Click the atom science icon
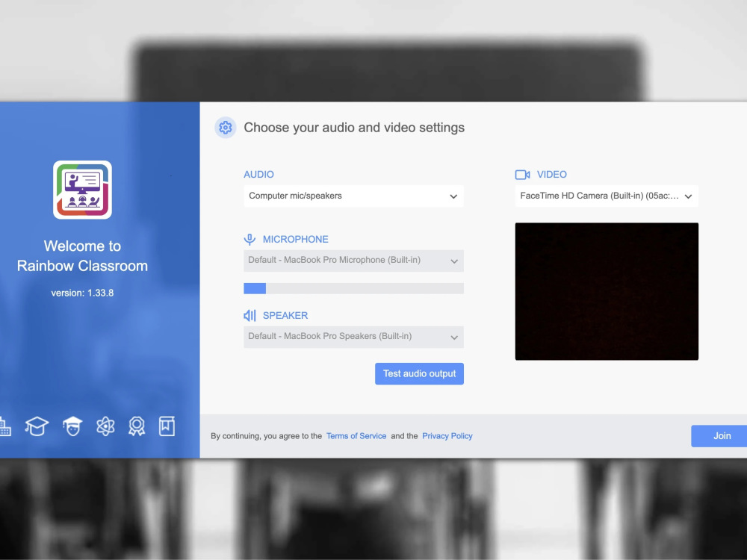 [105, 426]
